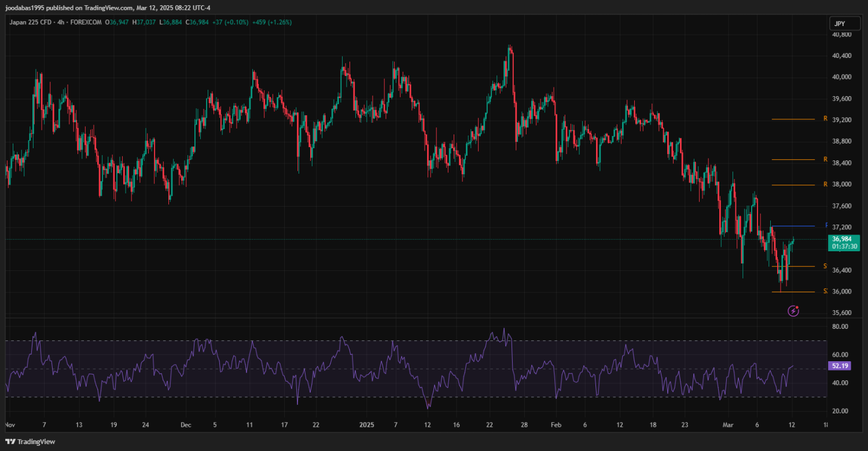Screen dimensions: 868x451
Task: Click the RSI 40.00 scale label
Action: pyautogui.click(x=840, y=383)
